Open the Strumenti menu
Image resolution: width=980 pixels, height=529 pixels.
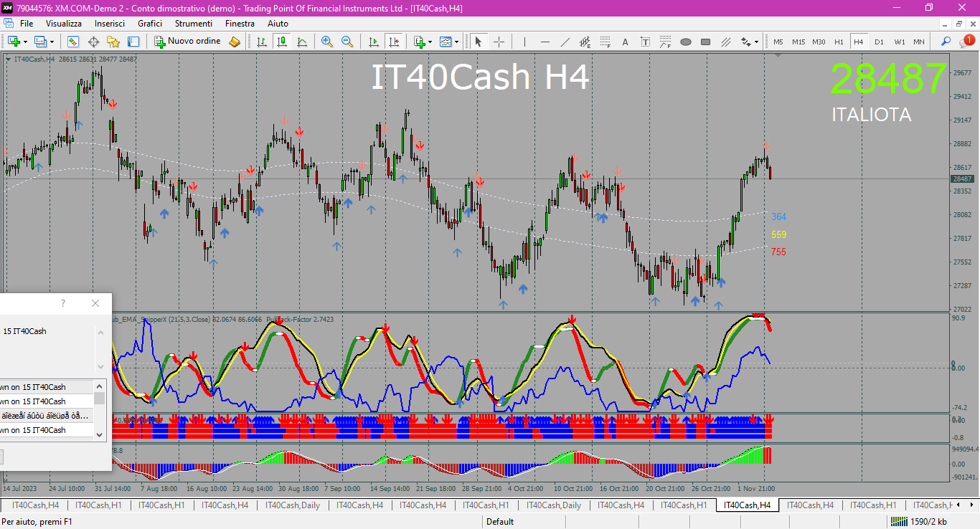click(x=194, y=24)
